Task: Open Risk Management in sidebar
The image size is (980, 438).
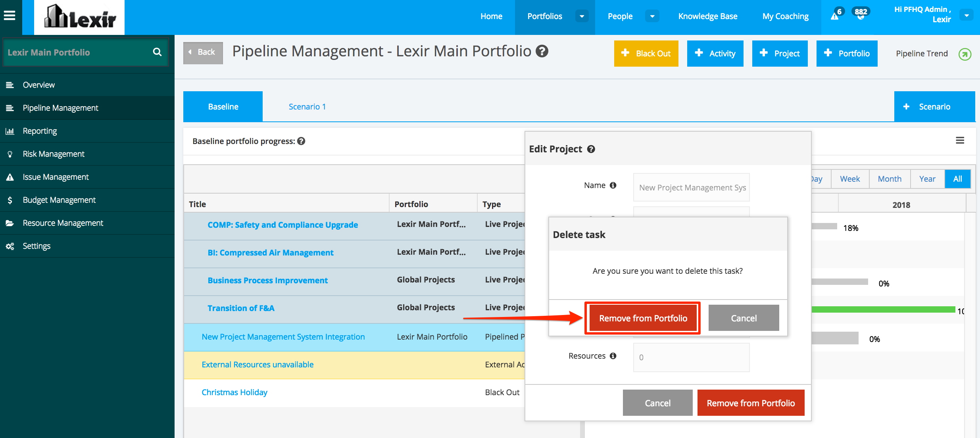Action: pos(53,154)
